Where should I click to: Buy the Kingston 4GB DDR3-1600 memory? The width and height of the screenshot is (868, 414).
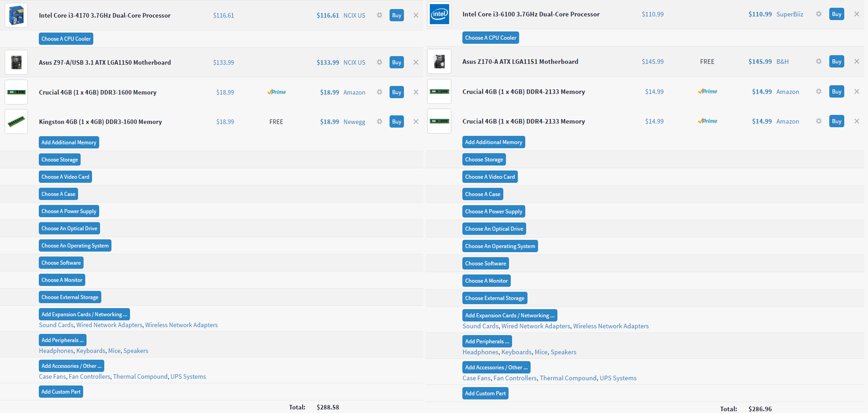tap(396, 122)
